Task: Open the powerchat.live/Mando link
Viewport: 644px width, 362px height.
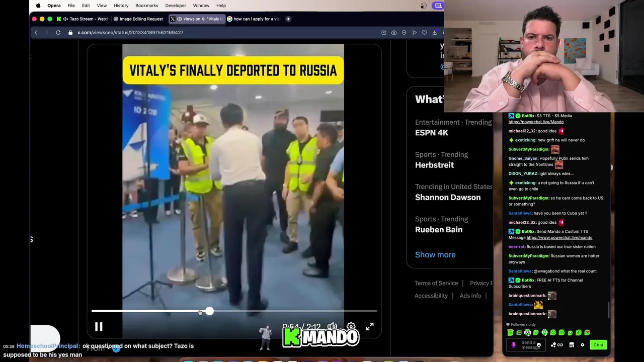Action: click(536, 122)
